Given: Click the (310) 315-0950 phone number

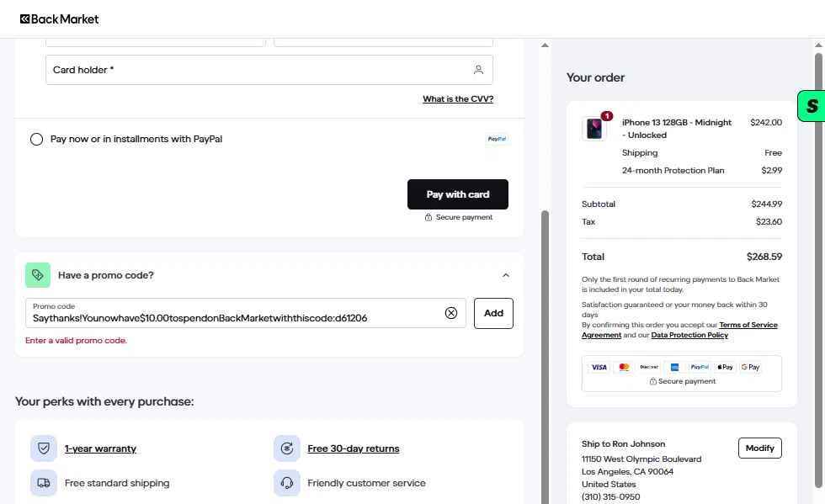Looking at the screenshot, I should tap(611, 497).
